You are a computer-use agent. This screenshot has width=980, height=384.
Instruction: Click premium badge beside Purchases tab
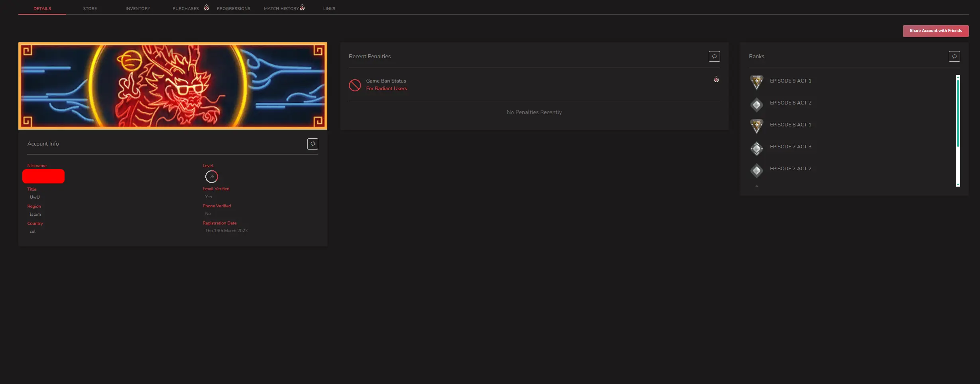207,8
